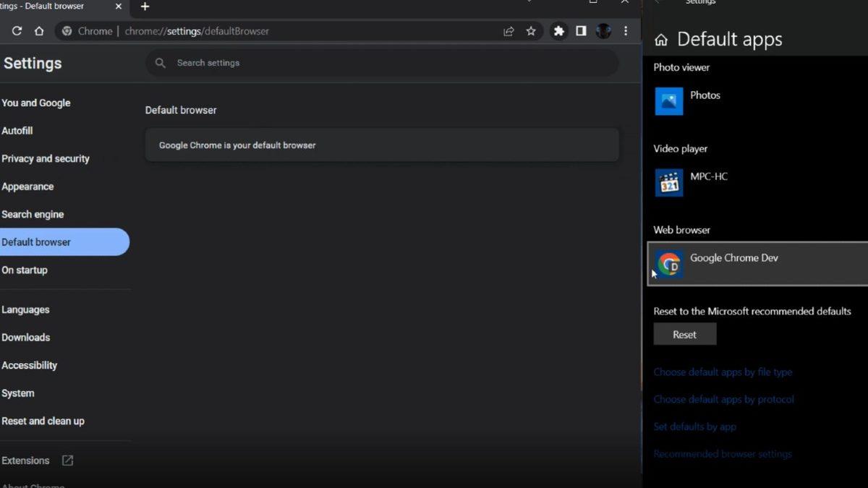Click the Reset button for Microsoft defaults

click(x=684, y=334)
